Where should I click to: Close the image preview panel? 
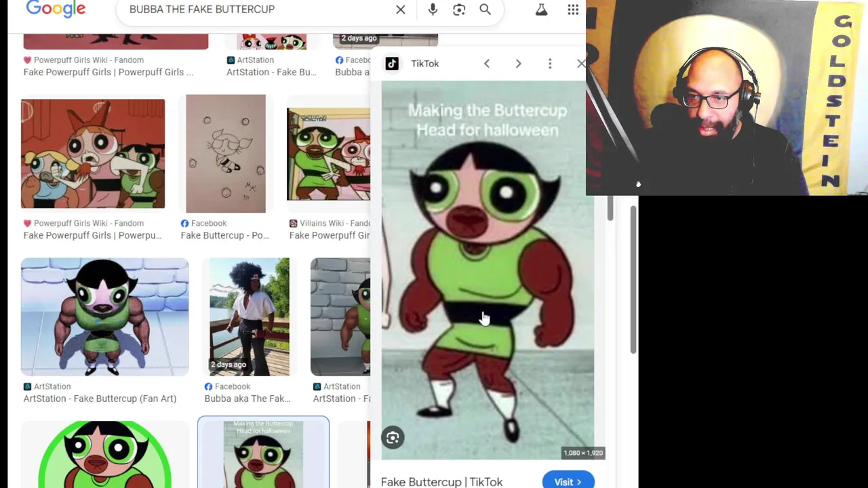click(x=580, y=64)
